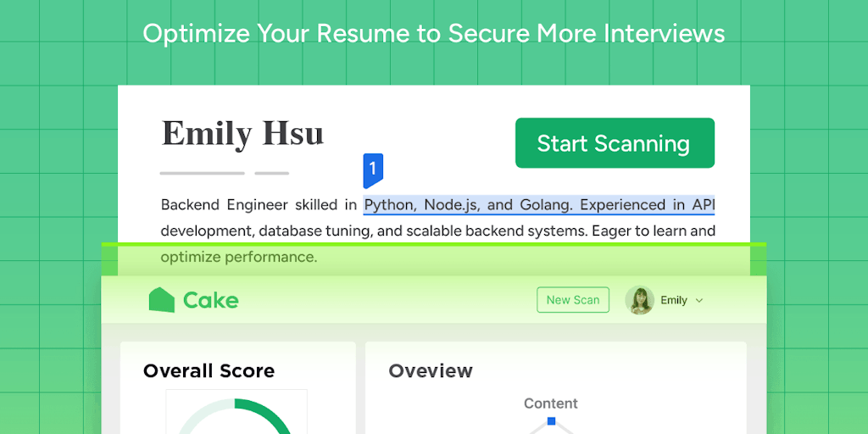Select the blue annotation marker numbered 1
The image size is (868, 434).
pos(373,170)
